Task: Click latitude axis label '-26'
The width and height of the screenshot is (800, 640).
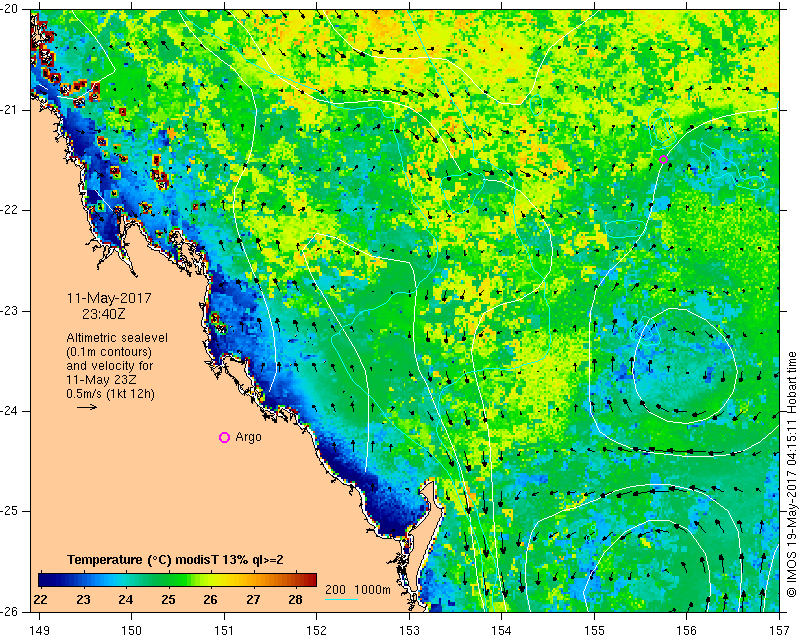Action: [x=10, y=611]
